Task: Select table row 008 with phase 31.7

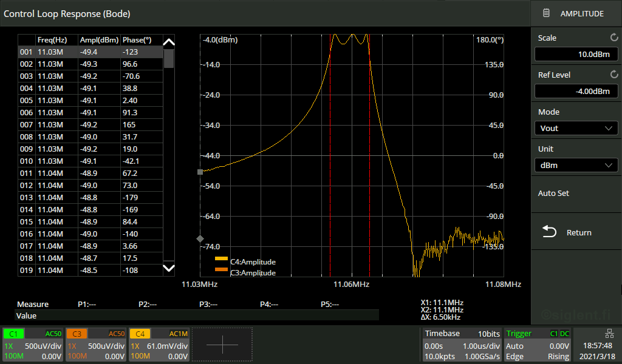Action: click(91, 136)
